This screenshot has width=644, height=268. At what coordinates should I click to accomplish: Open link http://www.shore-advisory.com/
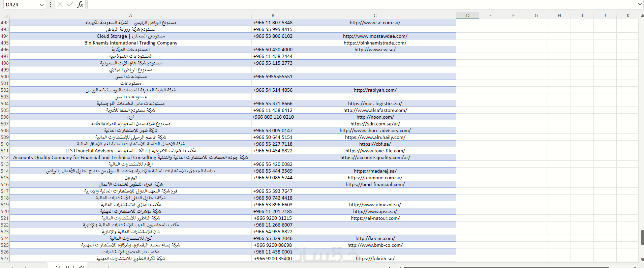coord(375,130)
